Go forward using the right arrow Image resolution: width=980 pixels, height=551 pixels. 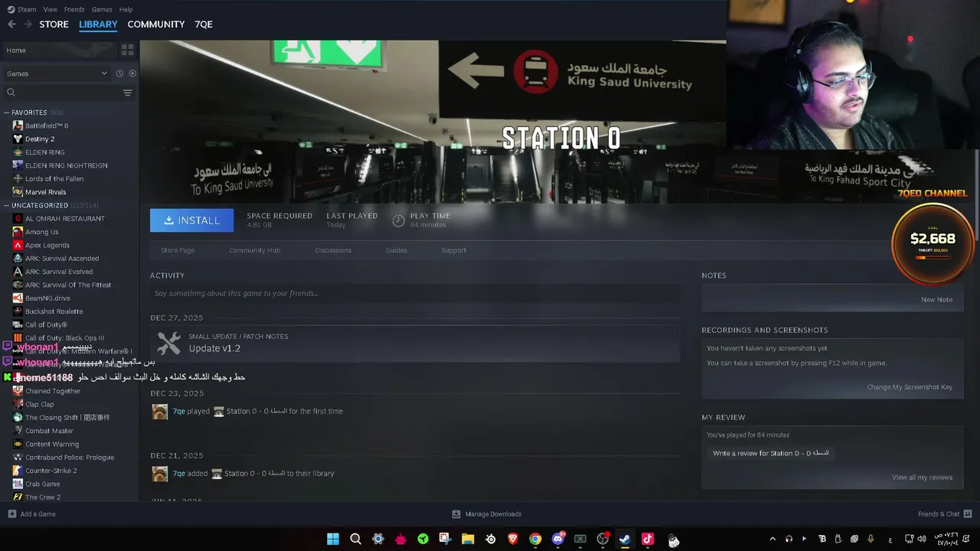(x=28, y=24)
